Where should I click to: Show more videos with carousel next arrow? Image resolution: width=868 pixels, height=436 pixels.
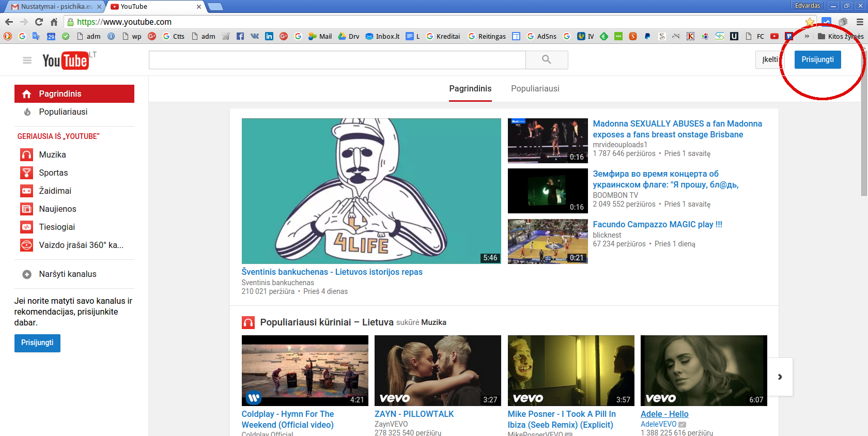coord(780,377)
